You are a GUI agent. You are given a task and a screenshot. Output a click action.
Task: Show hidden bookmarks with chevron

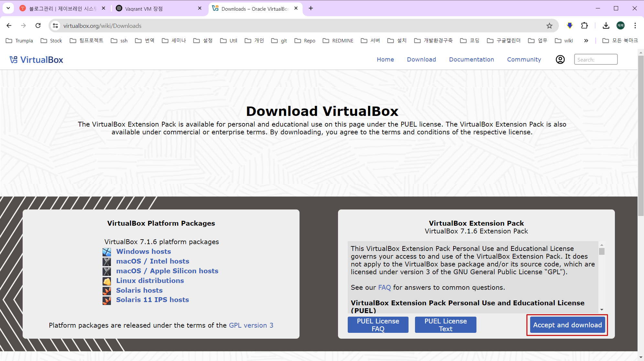(586, 40)
